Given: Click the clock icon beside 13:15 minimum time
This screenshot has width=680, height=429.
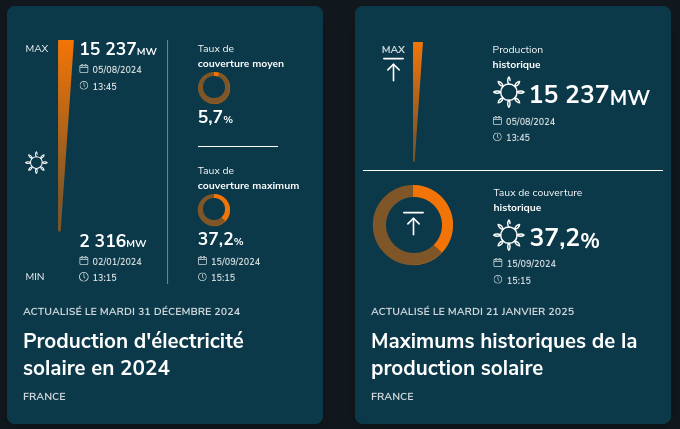Looking at the screenshot, I should (x=84, y=277).
